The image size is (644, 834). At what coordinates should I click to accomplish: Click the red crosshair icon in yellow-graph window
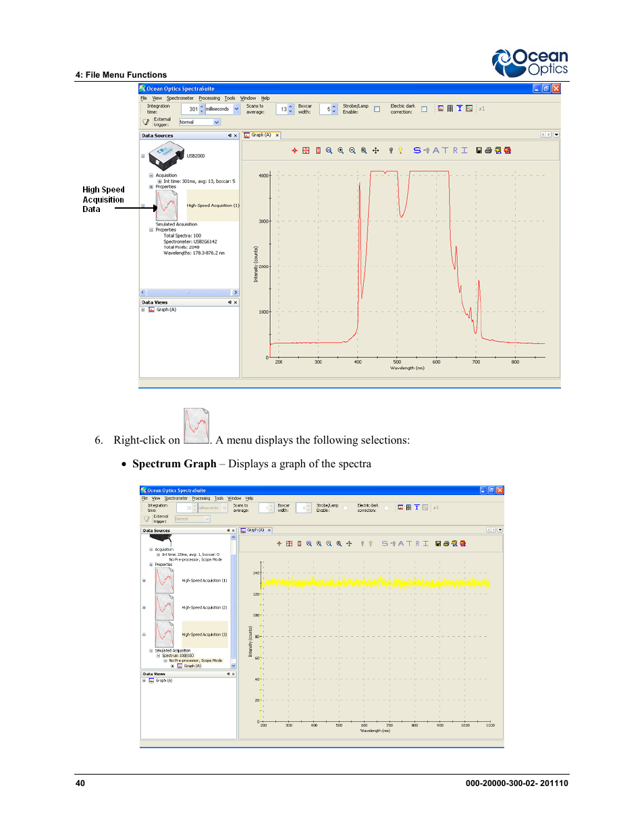[x=279, y=544]
